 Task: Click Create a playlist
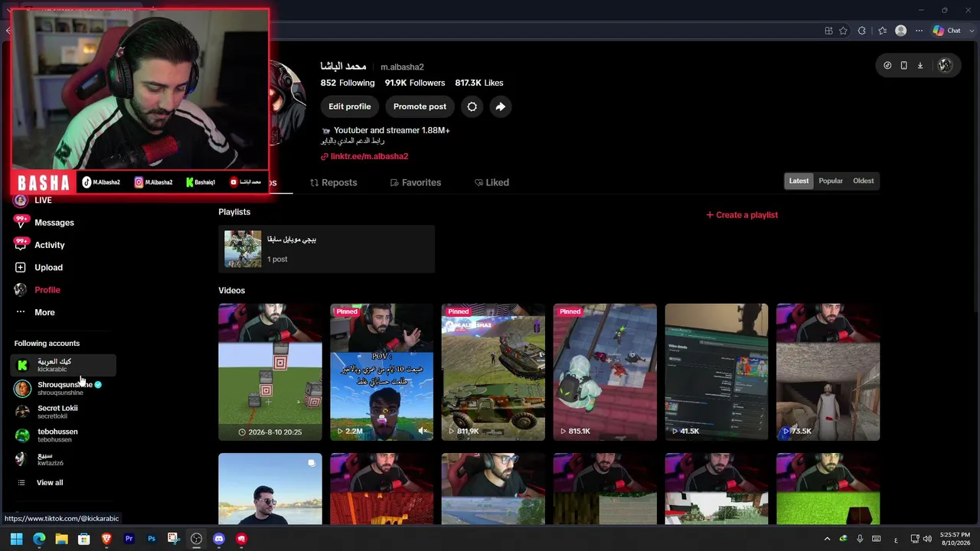point(742,215)
